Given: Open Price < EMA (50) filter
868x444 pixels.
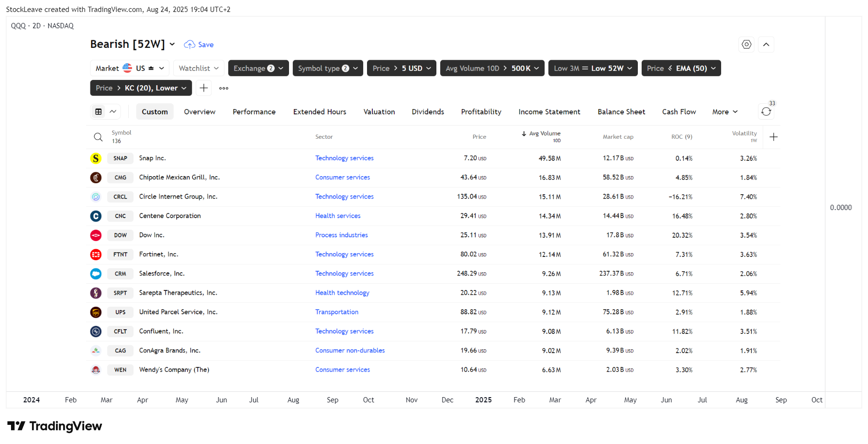Looking at the screenshot, I should coord(681,68).
